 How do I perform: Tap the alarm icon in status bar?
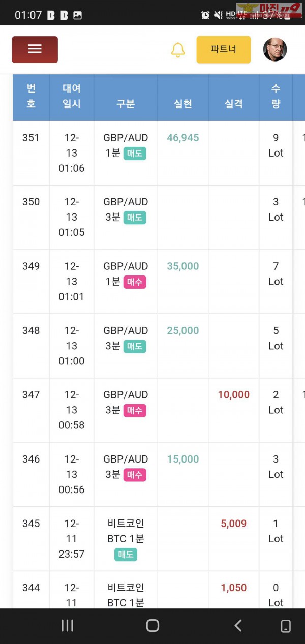pyautogui.click(x=205, y=15)
